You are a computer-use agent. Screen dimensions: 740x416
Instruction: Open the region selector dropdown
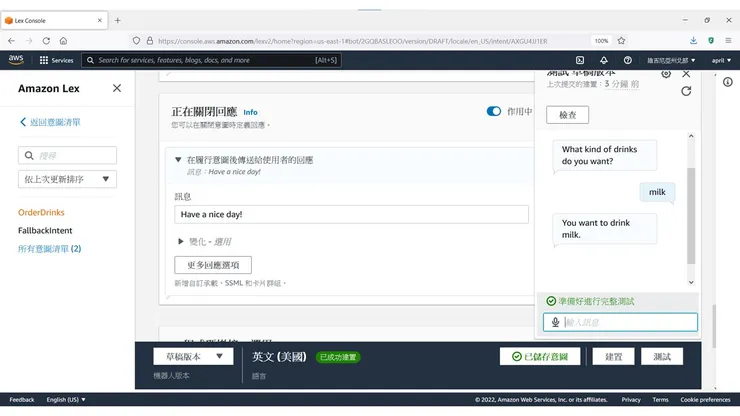[671, 60]
